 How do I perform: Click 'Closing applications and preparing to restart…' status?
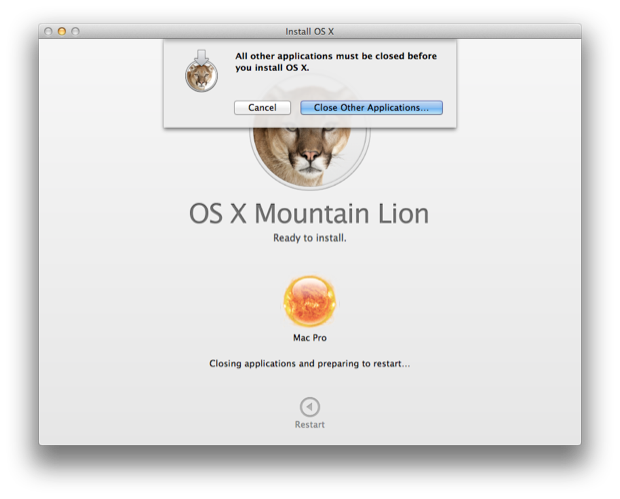[310, 364]
